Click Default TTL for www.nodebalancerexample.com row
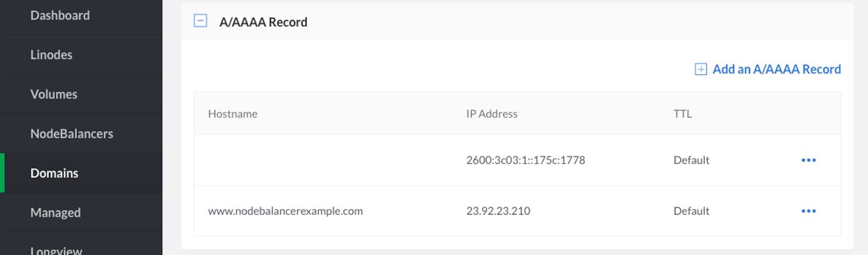 (x=691, y=211)
